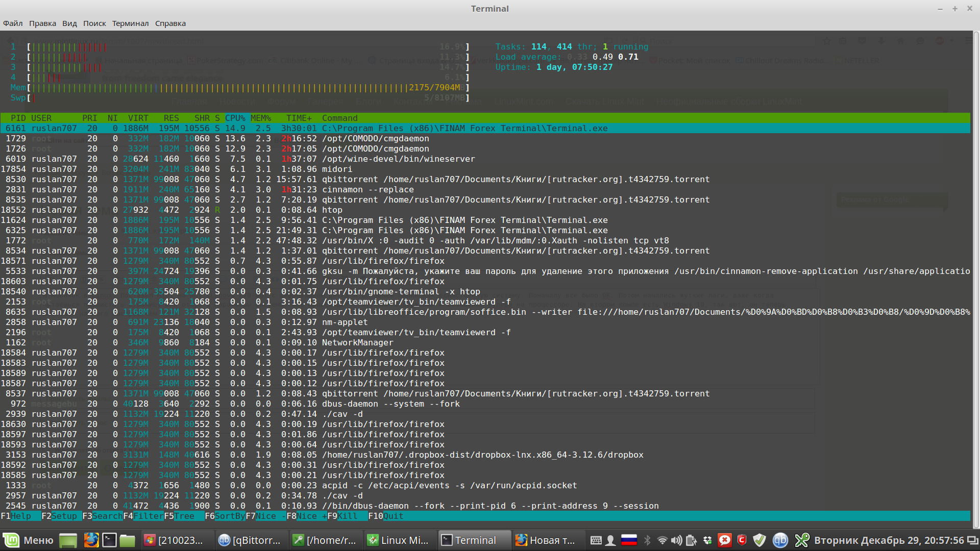Sort by clicking the MEM% column header

[x=260, y=118]
